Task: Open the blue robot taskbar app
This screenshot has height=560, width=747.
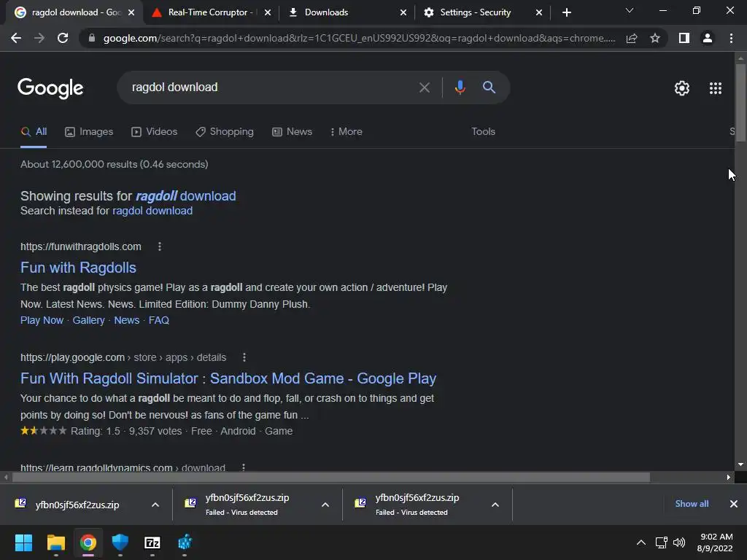Action: coord(185,542)
